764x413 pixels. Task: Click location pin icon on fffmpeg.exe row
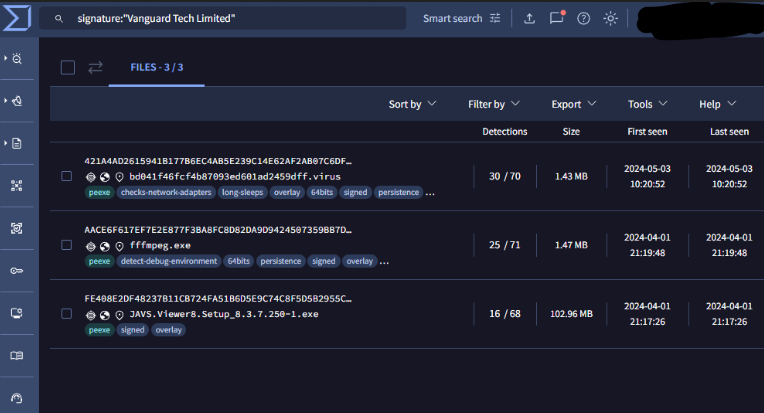tap(119, 246)
